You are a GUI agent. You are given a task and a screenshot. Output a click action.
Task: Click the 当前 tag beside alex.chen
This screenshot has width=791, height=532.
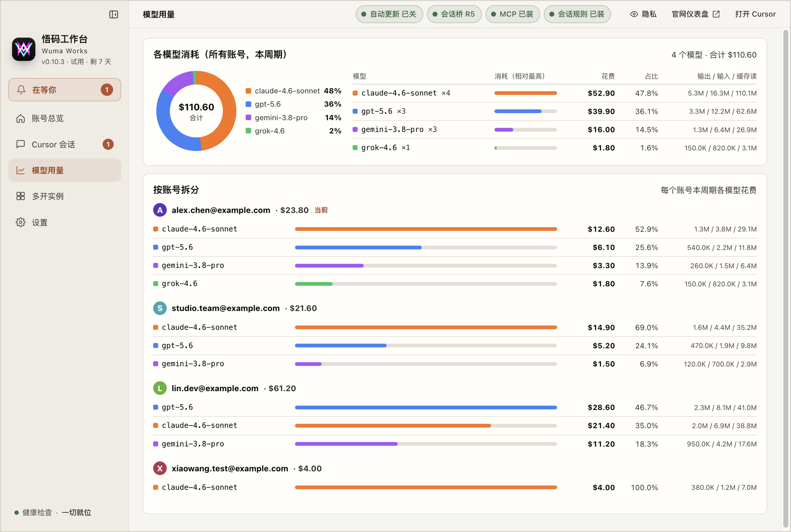coord(321,210)
